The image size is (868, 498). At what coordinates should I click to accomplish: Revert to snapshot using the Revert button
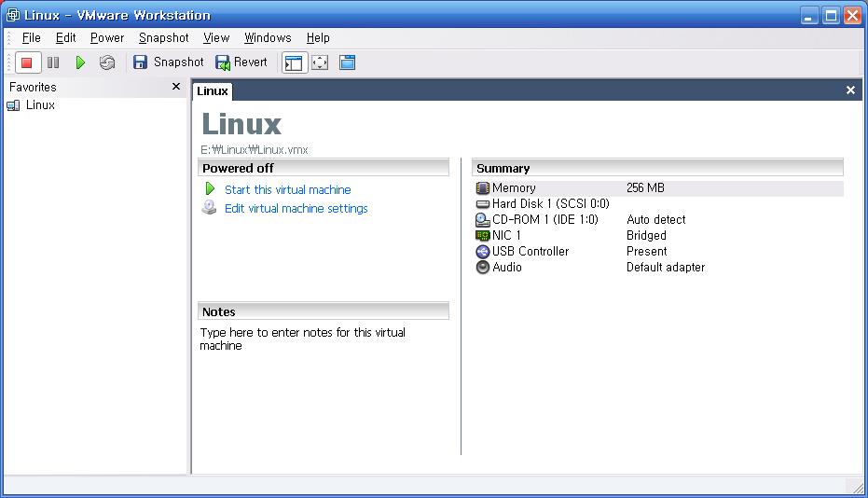click(x=241, y=62)
